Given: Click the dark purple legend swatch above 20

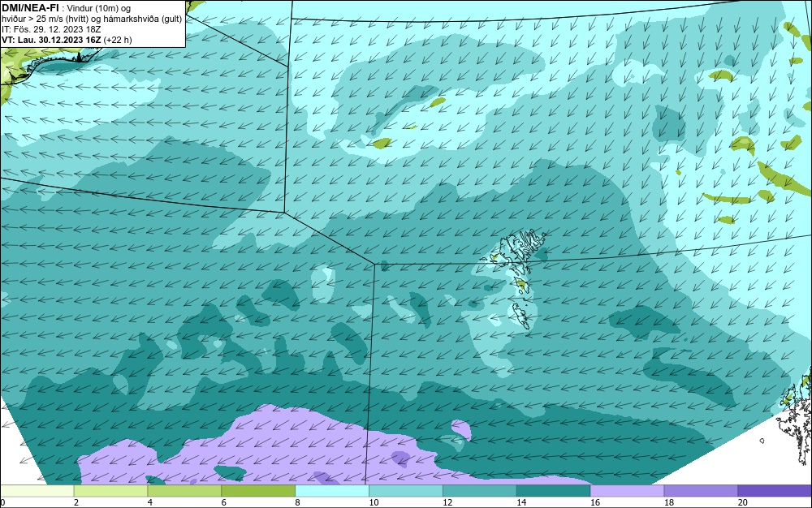Looking at the screenshot, I should click(x=775, y=491).
